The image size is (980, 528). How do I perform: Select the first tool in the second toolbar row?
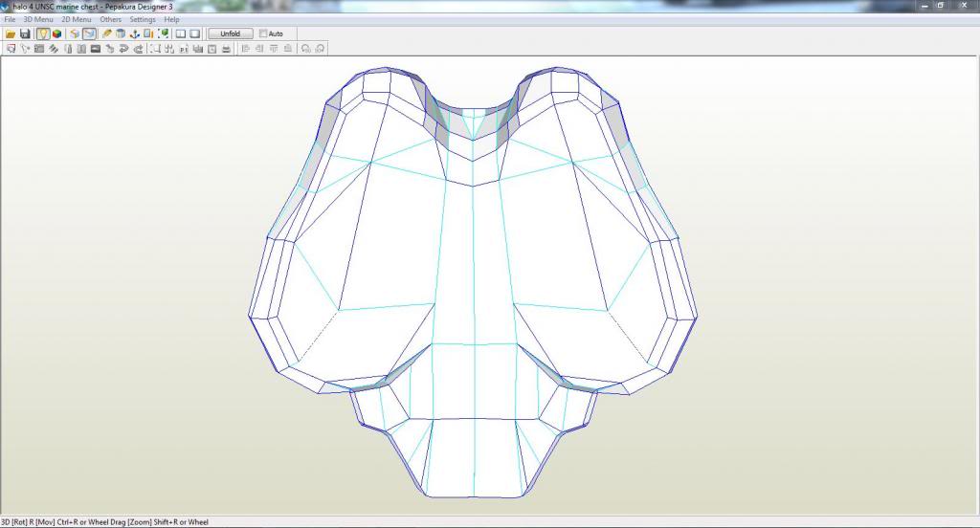[x=11, y=49]
